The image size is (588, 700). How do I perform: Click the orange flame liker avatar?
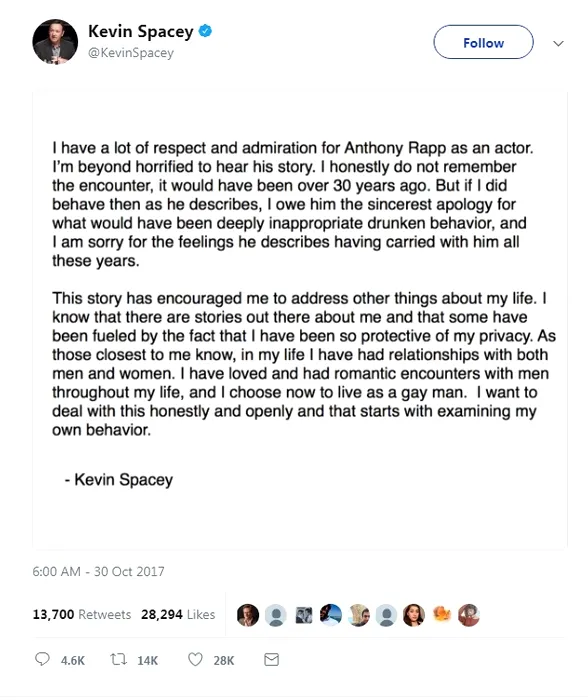(x=442, y=615)
